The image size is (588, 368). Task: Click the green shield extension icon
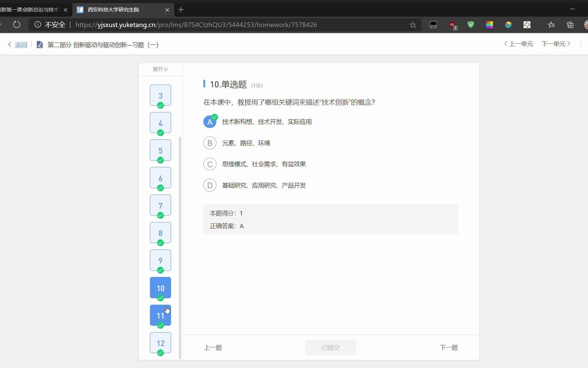[471, 25]
